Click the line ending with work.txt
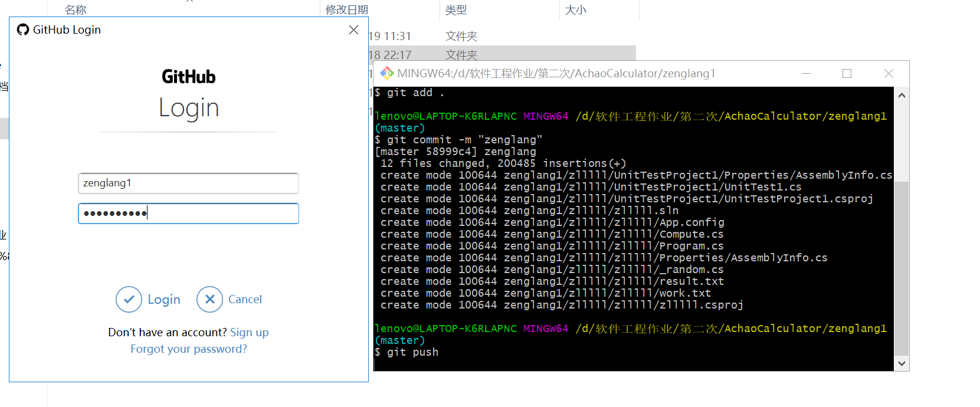The image size is (980, 407). click(x=546, y=293)
